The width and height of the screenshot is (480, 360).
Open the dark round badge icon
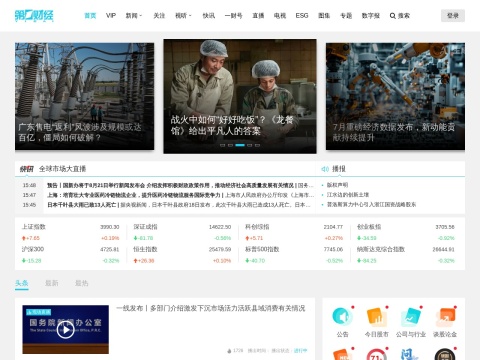[445, 355]
